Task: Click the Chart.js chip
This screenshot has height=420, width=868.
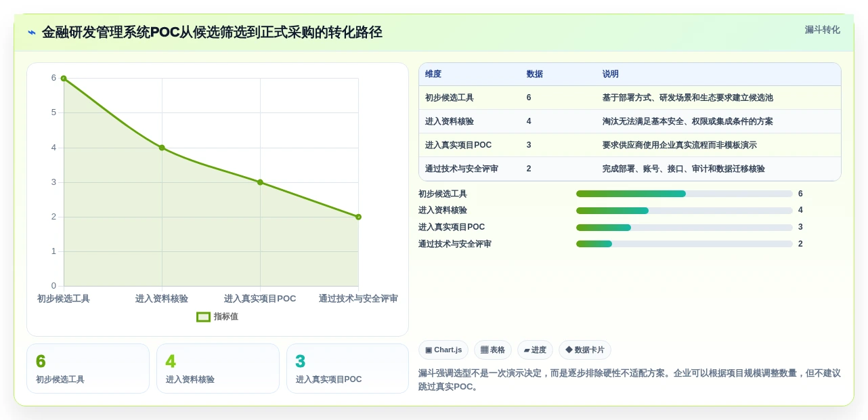Action: tap(443, 350)
